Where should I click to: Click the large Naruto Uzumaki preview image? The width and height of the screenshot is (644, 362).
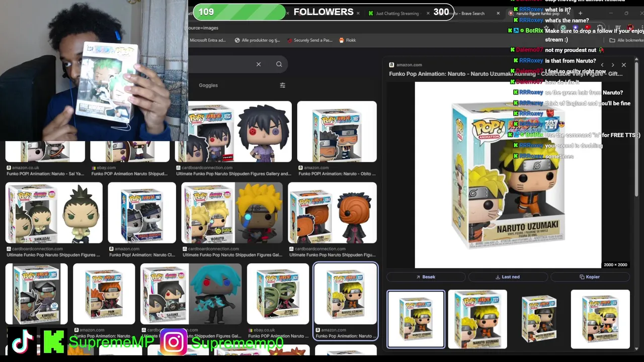(x=508, y=175)
